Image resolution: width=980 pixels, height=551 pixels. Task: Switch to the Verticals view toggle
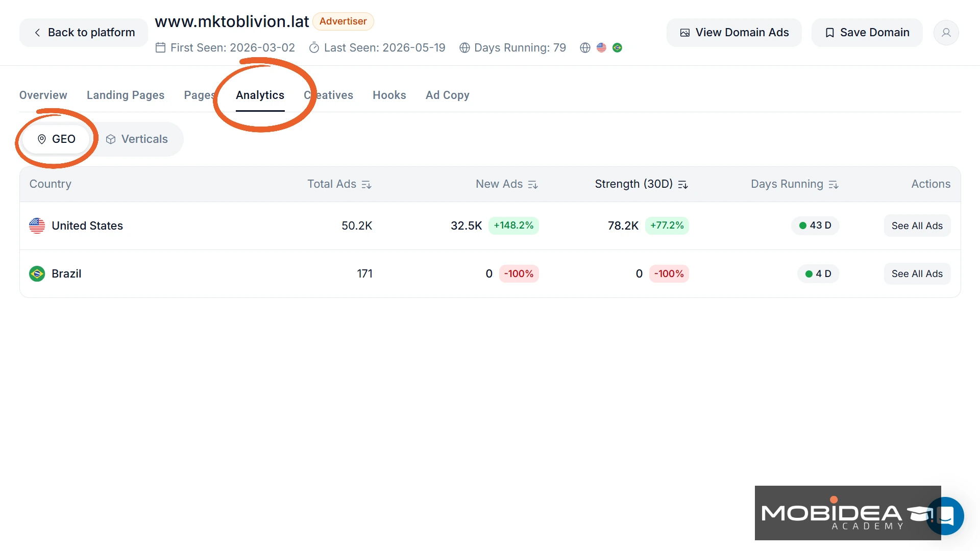pyautogui.click(x=137, y=139)
